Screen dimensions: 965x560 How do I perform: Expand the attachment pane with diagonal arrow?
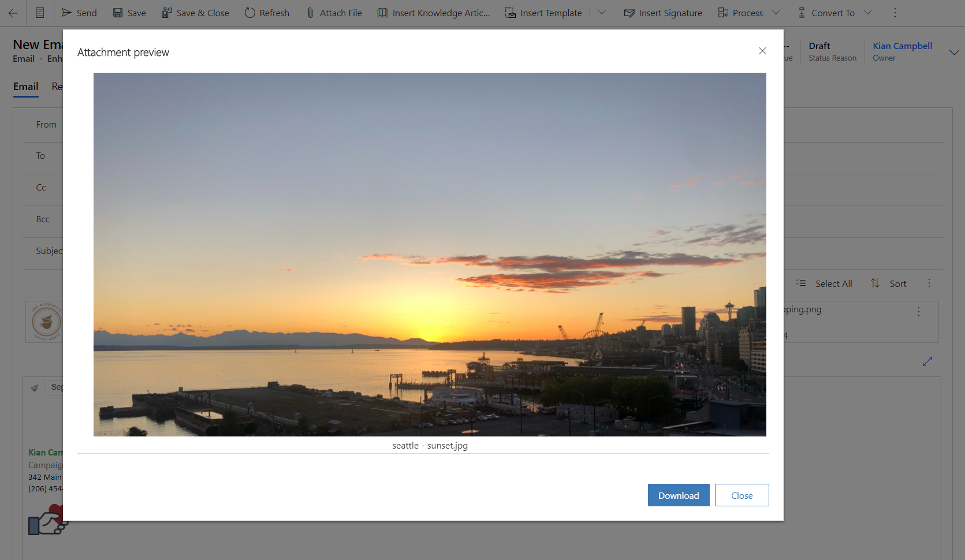927,361
